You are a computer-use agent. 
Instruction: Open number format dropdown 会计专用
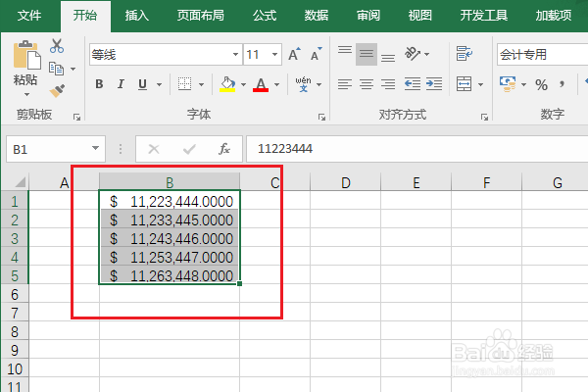(542, 55)
